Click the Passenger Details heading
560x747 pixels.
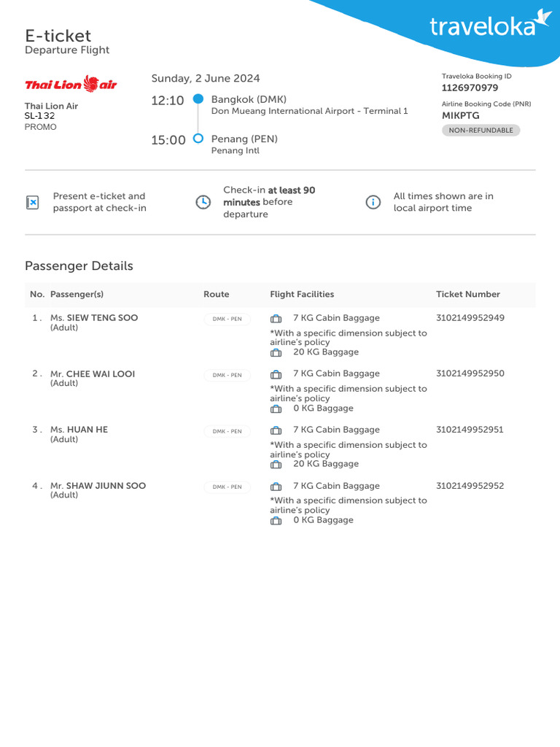(x=79, y=266)
